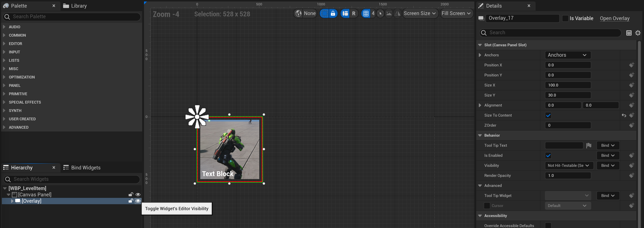Collapse the Slot (Canvas Panel Slot) section
This screenshot has width=644, height=228.
480,45
